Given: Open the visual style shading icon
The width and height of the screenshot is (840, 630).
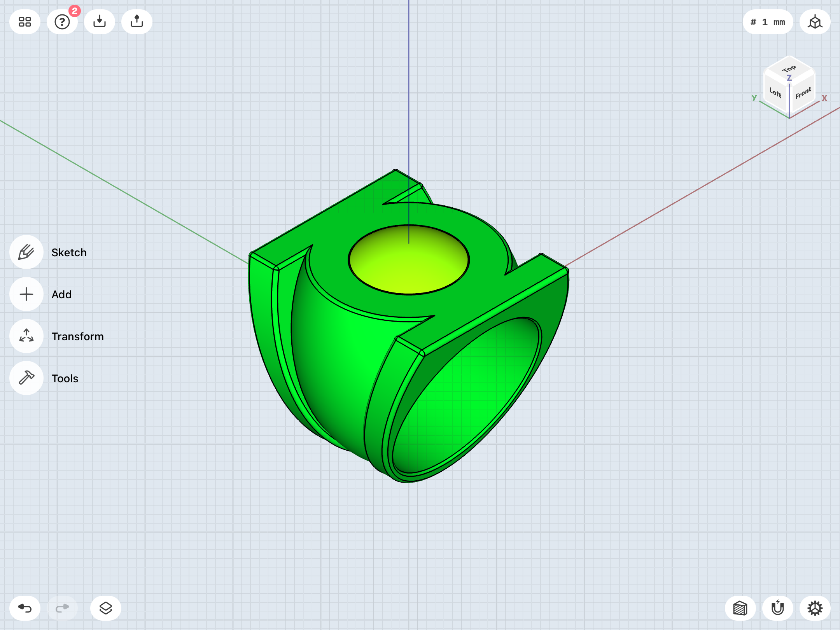Looking at the screenshot, I should 740,608.
